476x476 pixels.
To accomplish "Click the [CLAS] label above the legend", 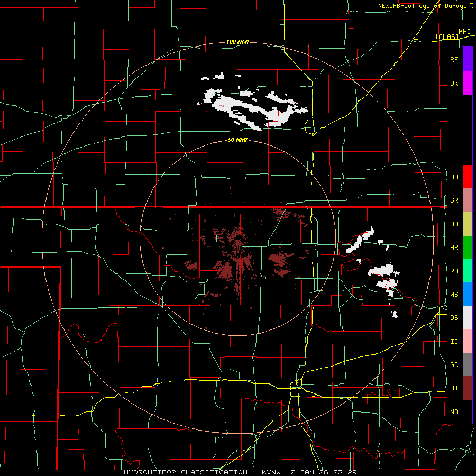I will pyautogui.click(x=447, y=37).
